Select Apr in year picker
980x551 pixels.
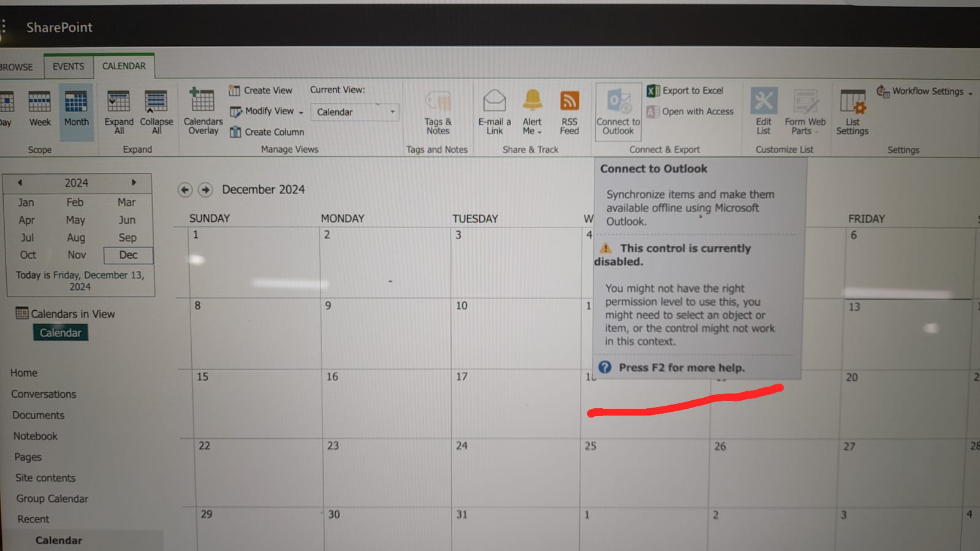coord(26,220)
